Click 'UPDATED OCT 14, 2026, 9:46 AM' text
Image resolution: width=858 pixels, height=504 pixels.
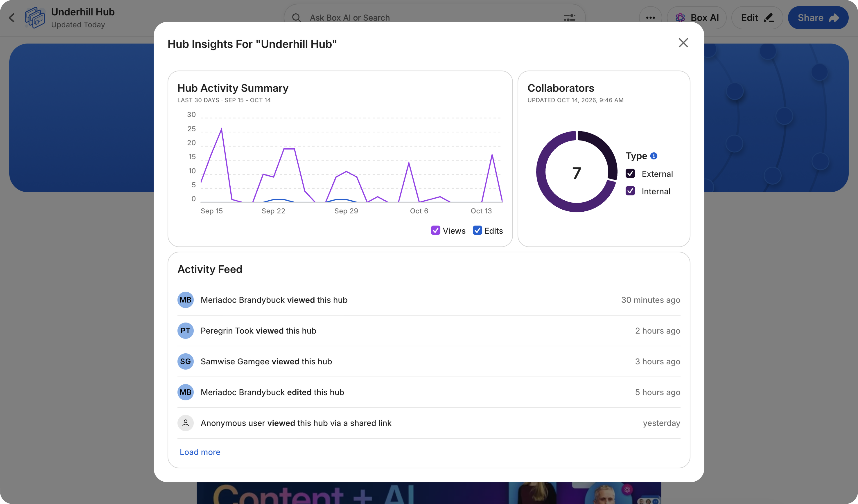pyautogui.click(x=575, y=100)
